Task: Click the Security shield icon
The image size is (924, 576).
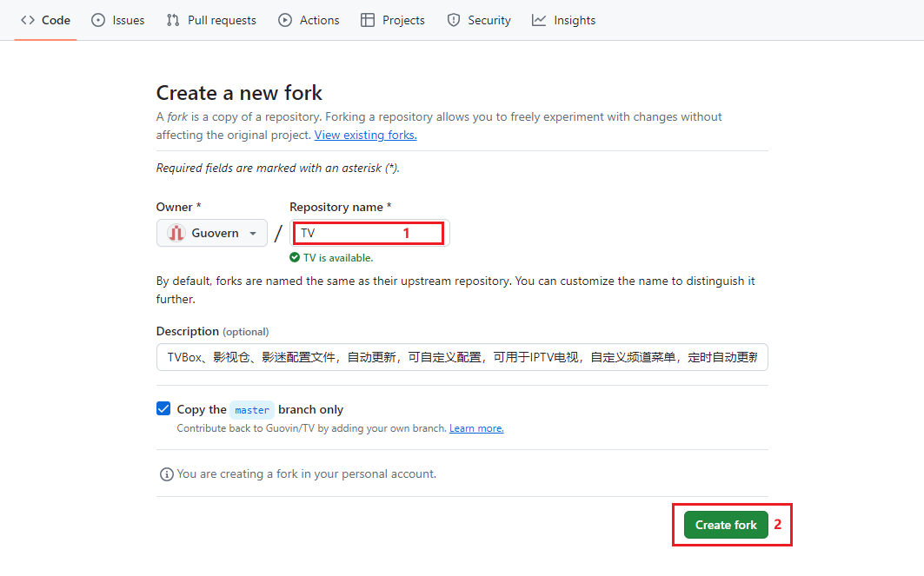Action: coord(453,20)
